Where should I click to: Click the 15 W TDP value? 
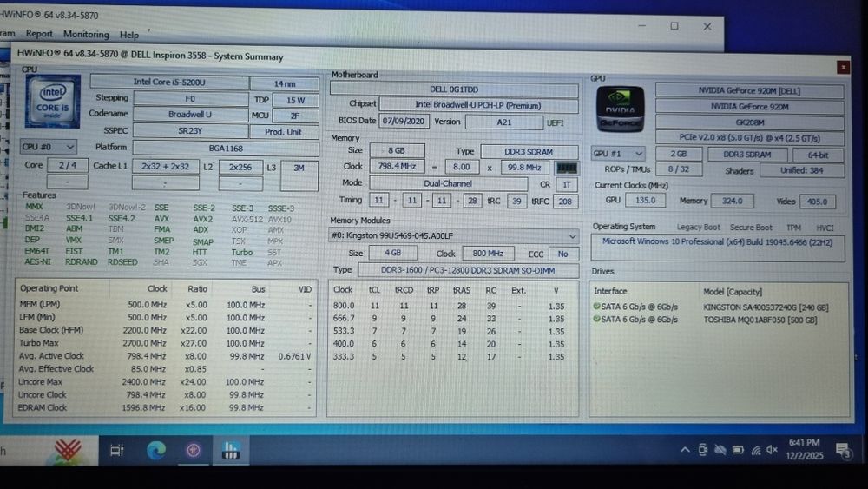(296, 100)
